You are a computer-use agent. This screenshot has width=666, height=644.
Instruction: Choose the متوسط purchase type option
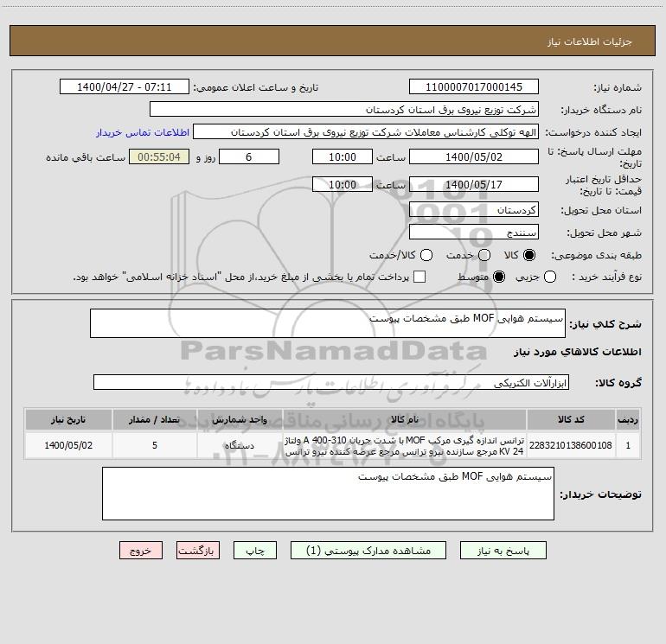point(499,277)
